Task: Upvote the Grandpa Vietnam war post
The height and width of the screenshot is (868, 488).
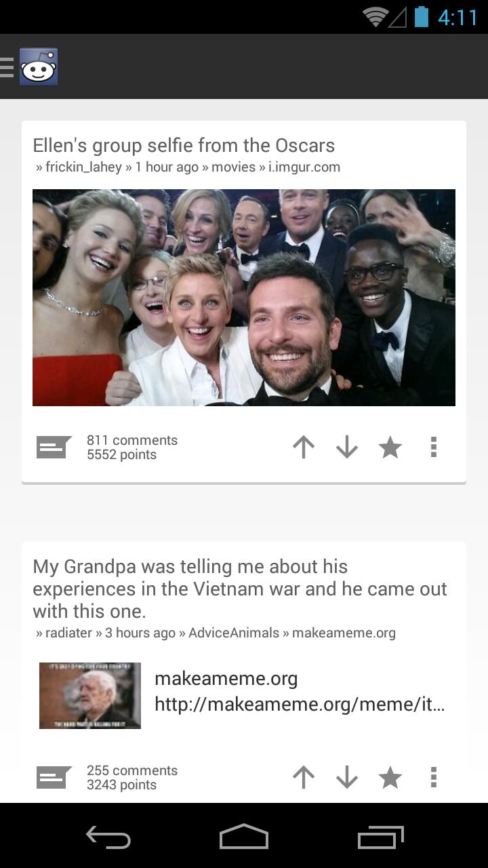Action: point(304,777)
